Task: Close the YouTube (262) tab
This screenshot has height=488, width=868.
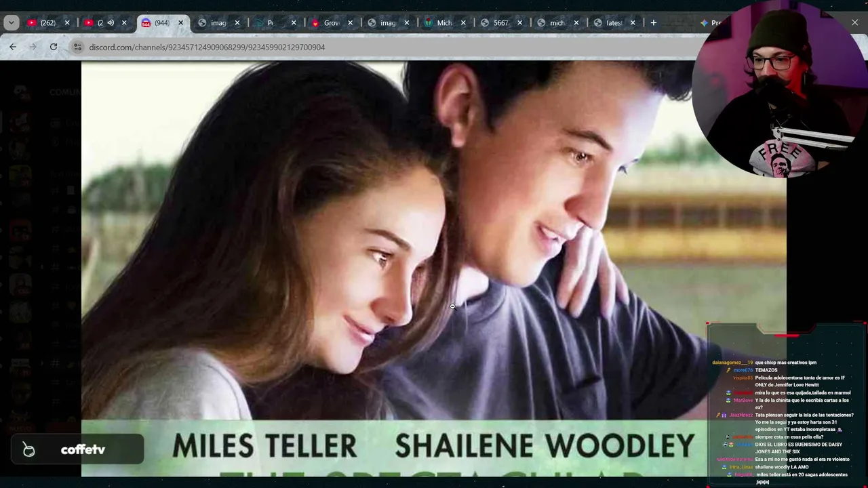Action: [x=67, y=22]
